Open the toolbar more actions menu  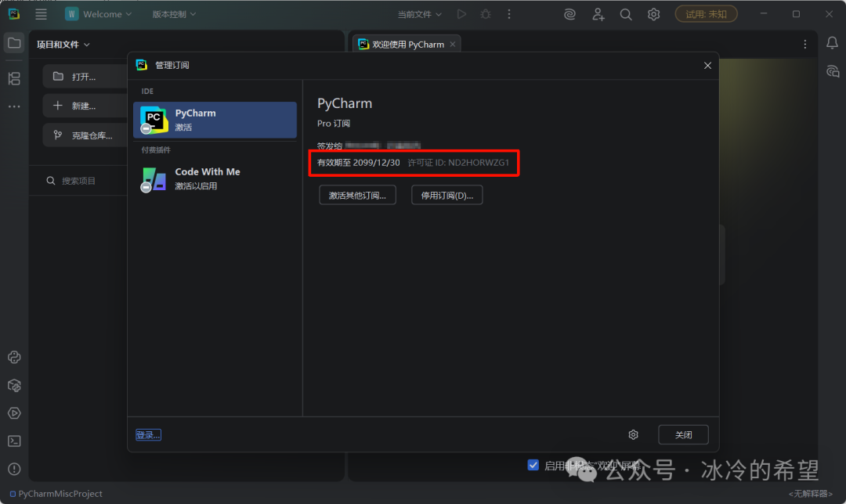coord(509,15)
